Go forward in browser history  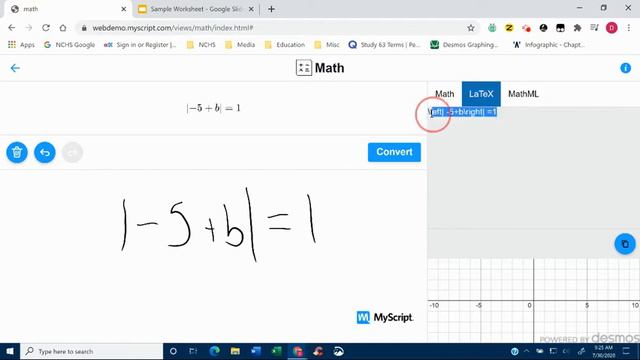pyautogui.click(x=29, y=28)
